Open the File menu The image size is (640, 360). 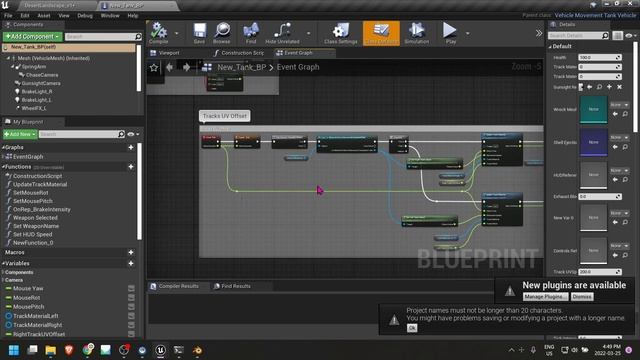point(8,16)
